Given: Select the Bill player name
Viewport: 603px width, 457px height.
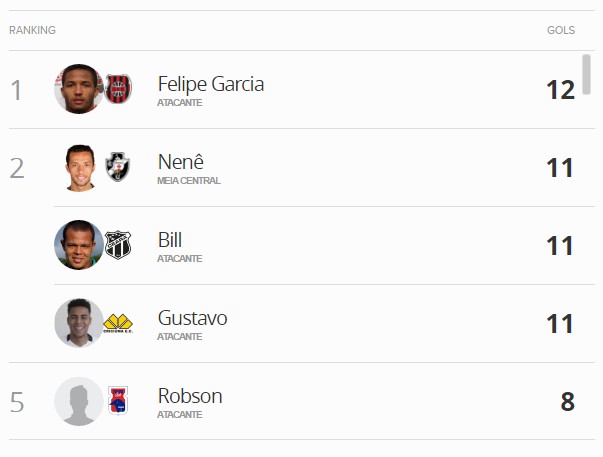Looking at the screenshot, I should (x=170, y=240).
